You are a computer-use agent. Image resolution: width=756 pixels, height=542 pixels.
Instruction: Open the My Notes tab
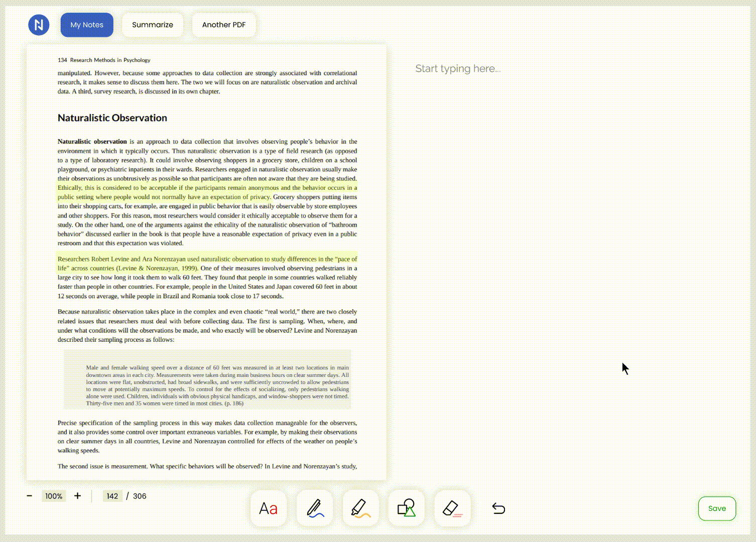(87, 25)
